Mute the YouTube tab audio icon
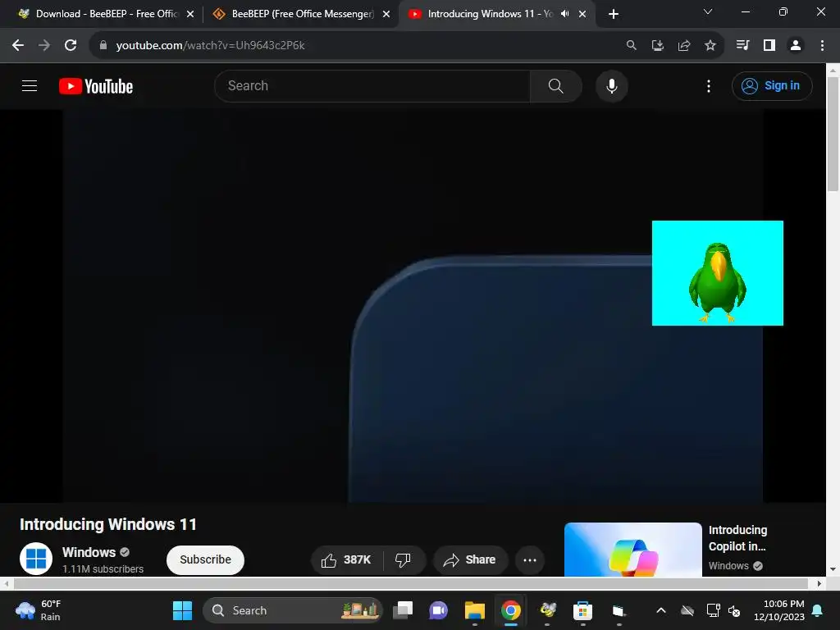The height and width of the screenshot is (630, 840). [x=564, y=14]
